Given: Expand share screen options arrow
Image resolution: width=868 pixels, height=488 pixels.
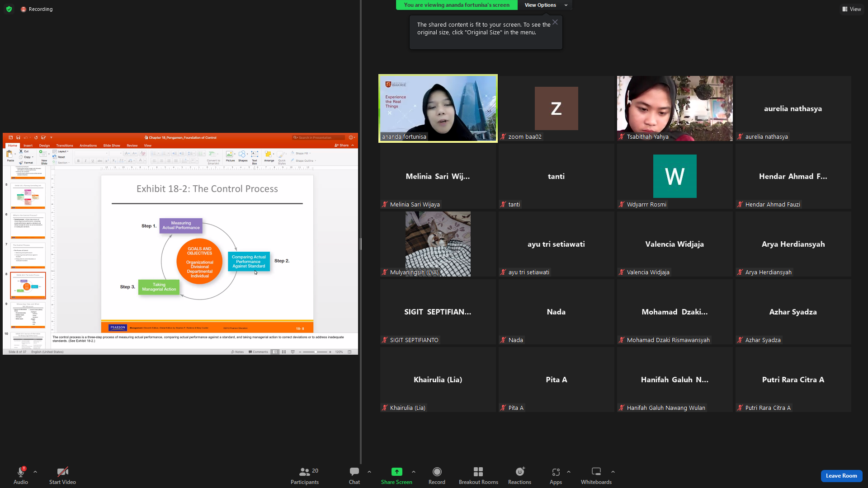Looking at the screenshot, I should [414, 472].
